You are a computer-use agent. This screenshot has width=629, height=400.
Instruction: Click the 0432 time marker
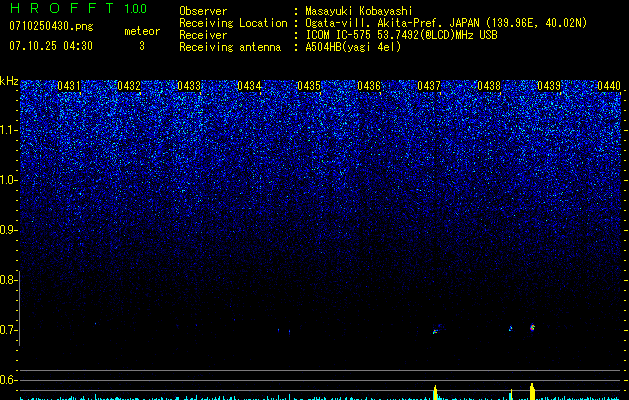click(129, 86)
